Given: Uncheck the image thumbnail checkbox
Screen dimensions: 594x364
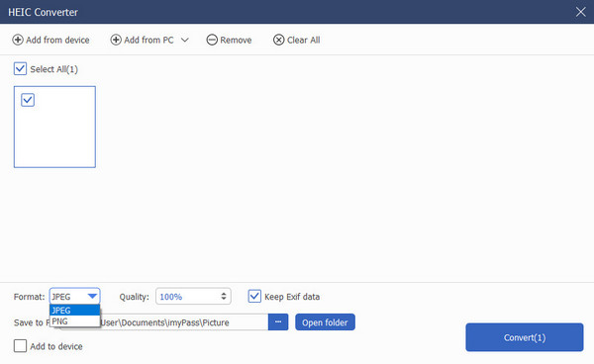Looking at the screenshot, I should (x=28, y=100).
